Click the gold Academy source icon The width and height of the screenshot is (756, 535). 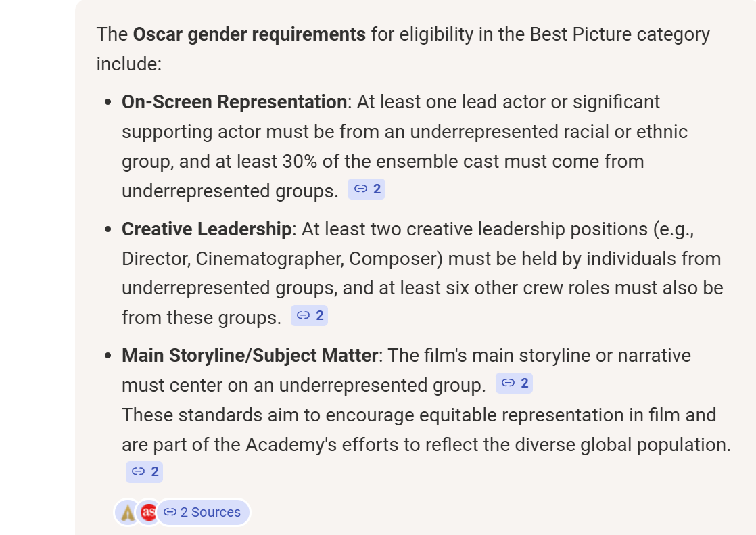point(126,513)
